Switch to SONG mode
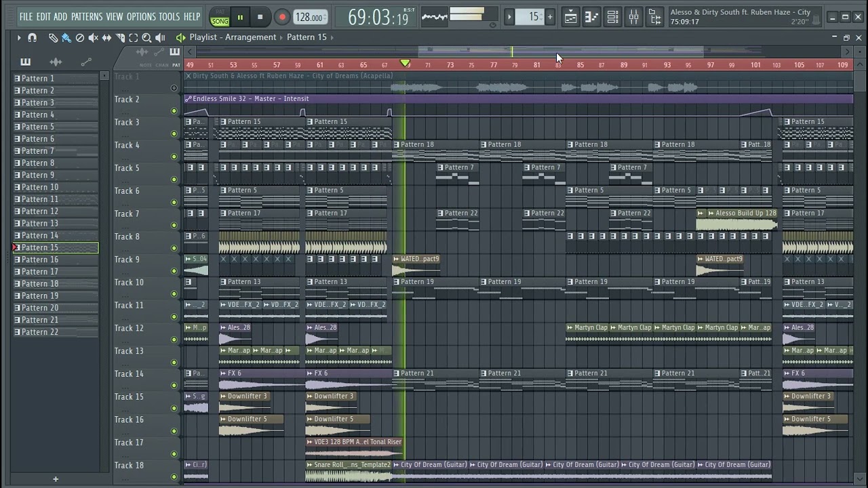 220,22
